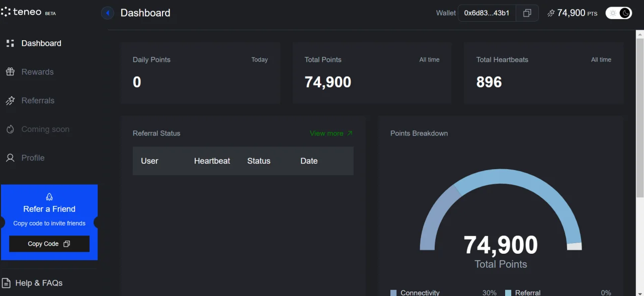Screen dimensions: 644x296
Task: Click the Connectivity legend color swatch
Action: click(x=393, y=292)
